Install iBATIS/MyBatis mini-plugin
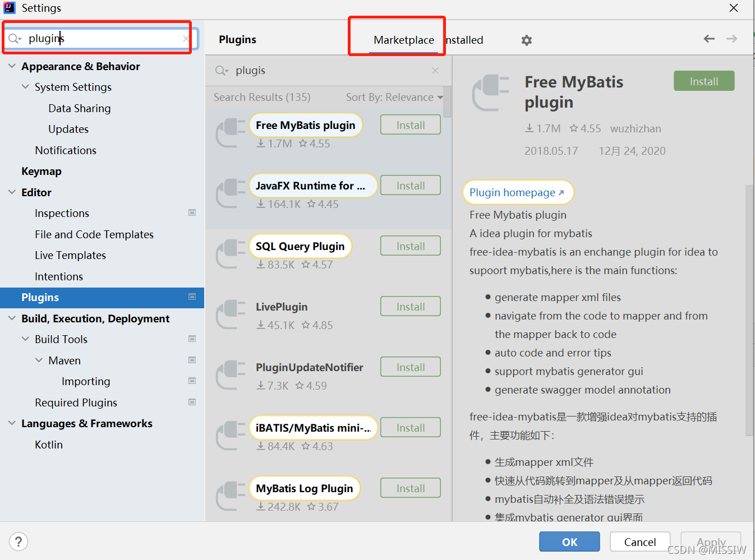 [x=411, y=428]
